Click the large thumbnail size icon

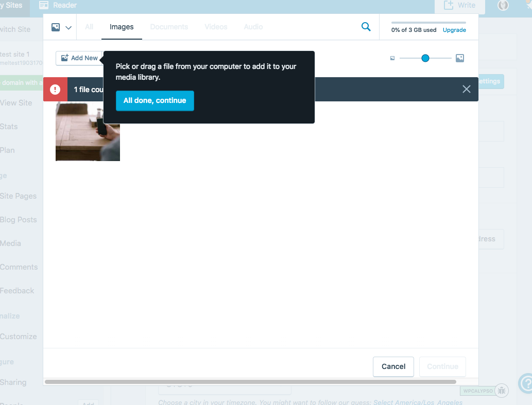(x=460, y=58)
